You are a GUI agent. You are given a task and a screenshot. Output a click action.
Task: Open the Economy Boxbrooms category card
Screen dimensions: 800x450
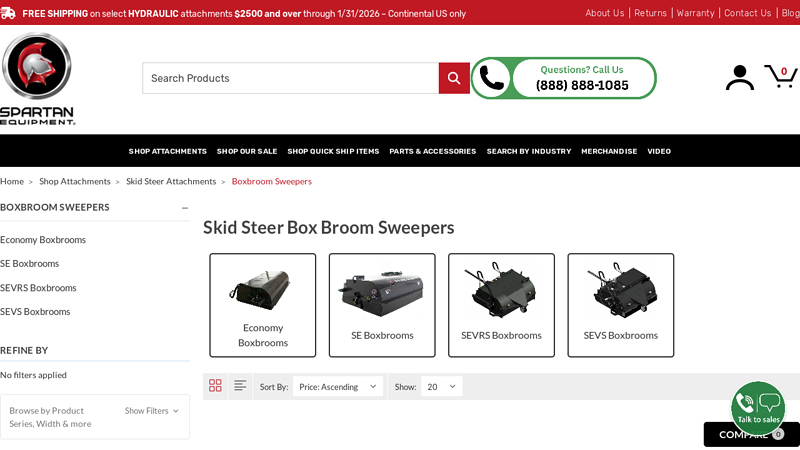tap(263, 305)
